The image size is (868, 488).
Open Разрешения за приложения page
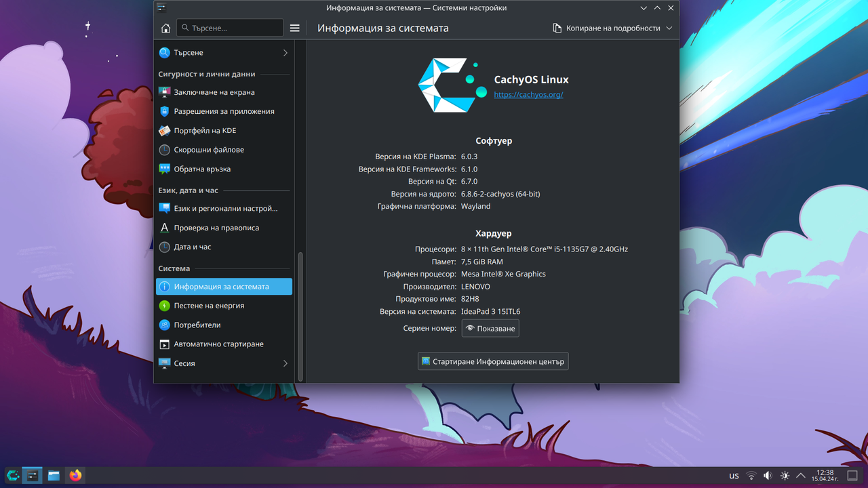224,111
